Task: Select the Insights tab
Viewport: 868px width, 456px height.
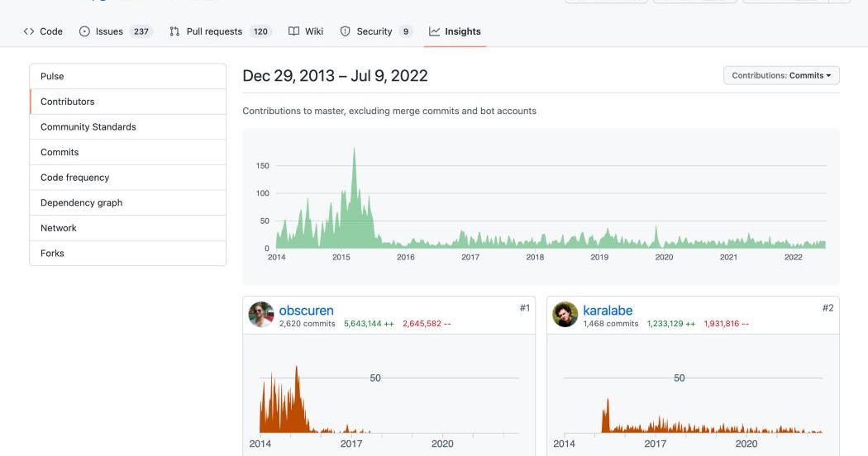Action: [x=455, y=31]
